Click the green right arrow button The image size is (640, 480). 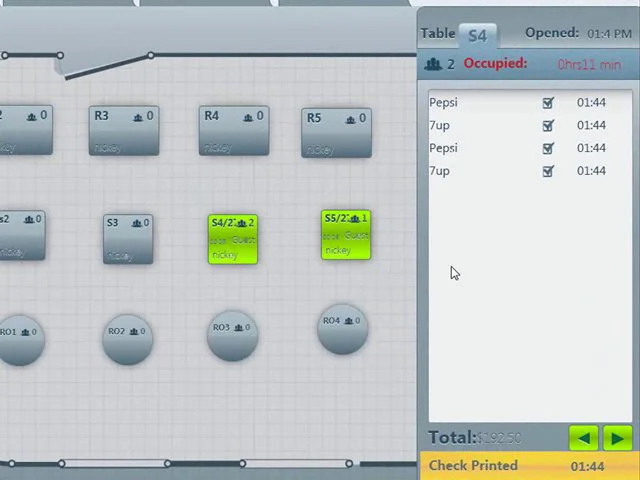coord(618,438)
